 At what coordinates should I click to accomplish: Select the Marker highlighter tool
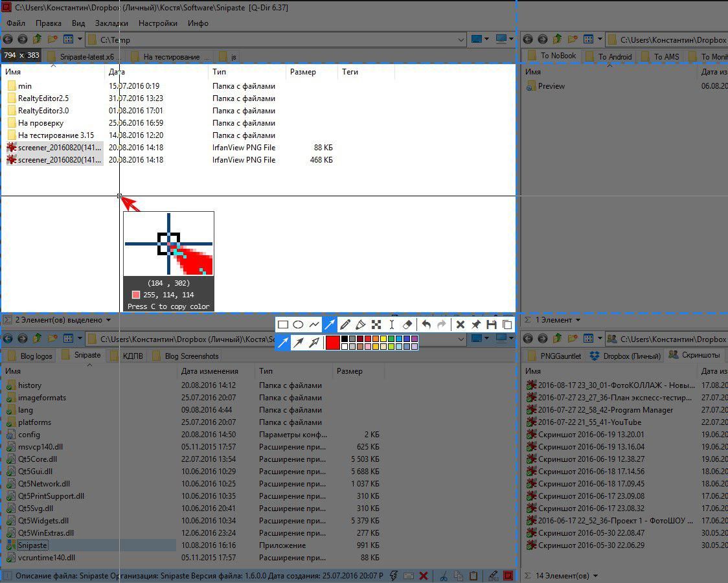361,325
